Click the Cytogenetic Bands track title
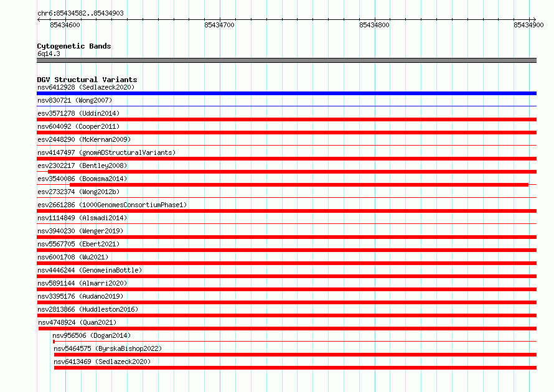 click(x=74, y=46)
